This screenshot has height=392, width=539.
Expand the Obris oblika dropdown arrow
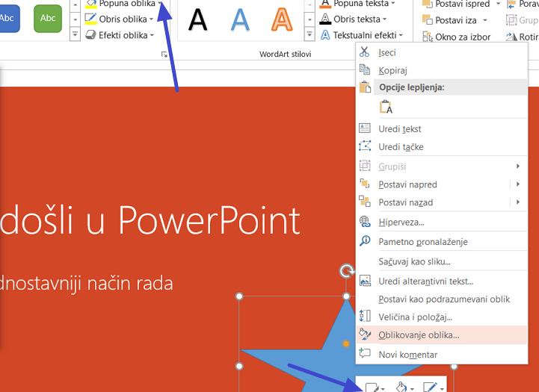tap(151, 19)
